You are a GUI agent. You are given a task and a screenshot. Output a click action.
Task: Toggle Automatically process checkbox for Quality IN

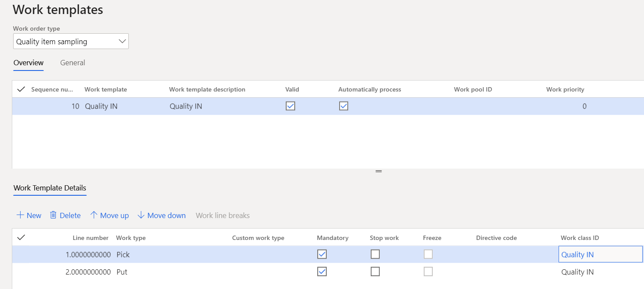point(343,106)
